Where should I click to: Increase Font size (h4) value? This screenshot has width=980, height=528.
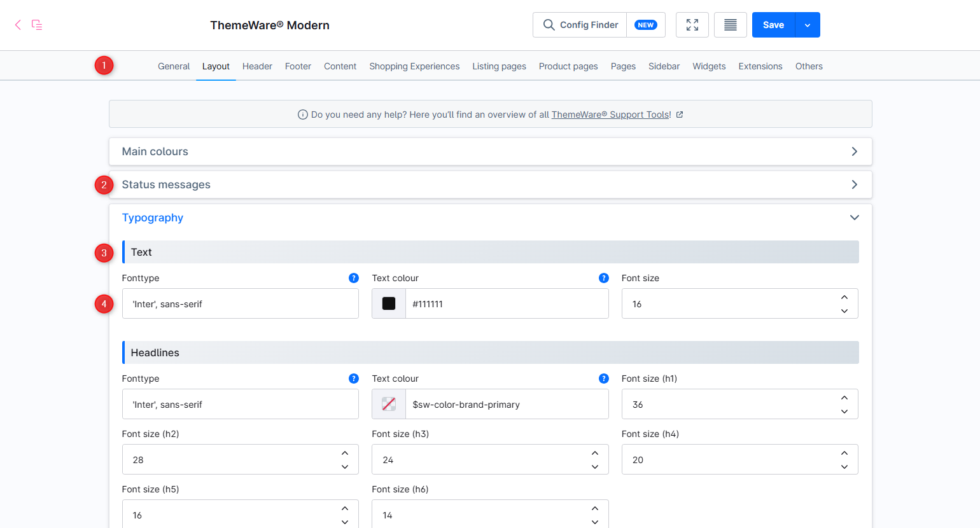tap(844, 453)
